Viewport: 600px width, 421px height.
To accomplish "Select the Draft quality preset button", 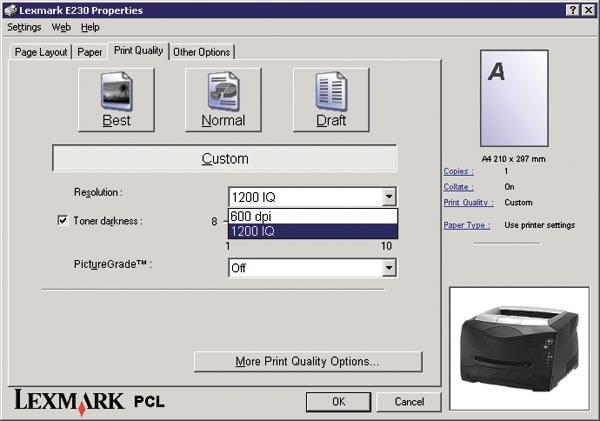I will [x=331, y=100].
